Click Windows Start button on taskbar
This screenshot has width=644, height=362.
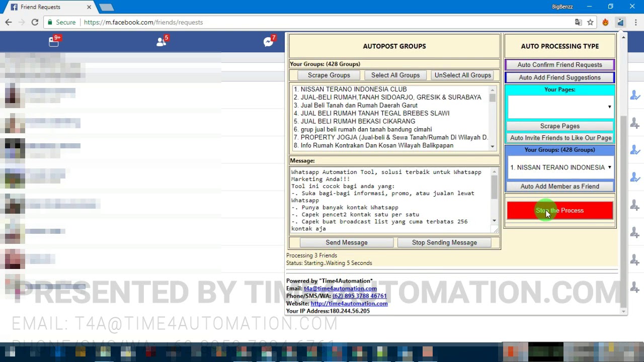point(10,352)
